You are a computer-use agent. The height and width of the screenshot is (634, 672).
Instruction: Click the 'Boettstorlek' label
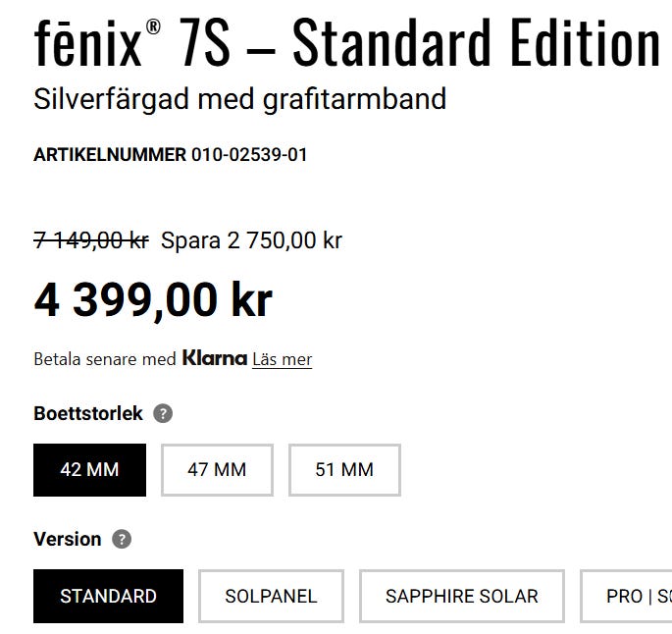click(x=87, y=413)
